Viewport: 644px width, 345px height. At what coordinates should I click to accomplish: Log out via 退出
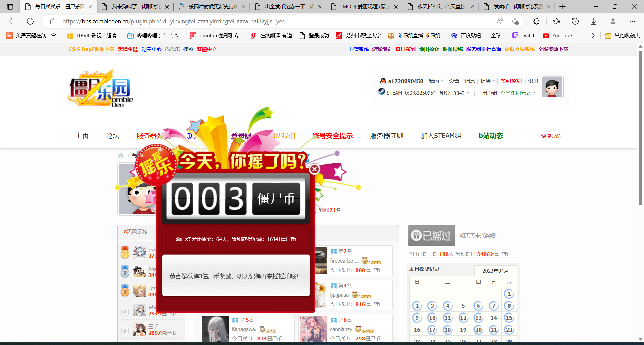click(x=533, y=81)
